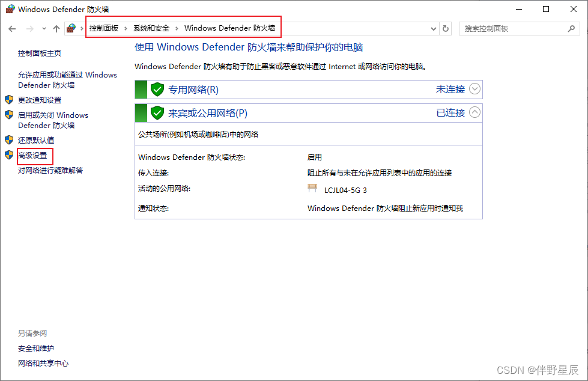Click the LCJL04-5G 3 network name
Viewport: 588px width, 381px height.
tap(345, 190)
